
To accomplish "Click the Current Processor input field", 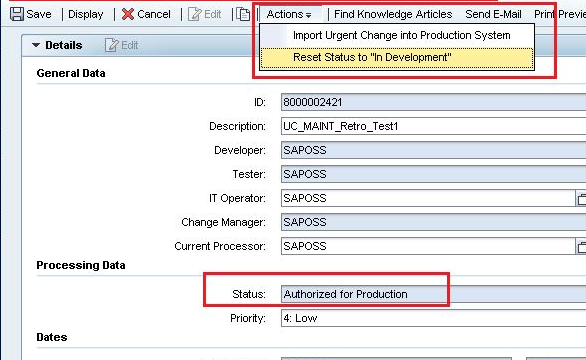I will (428, 246).
